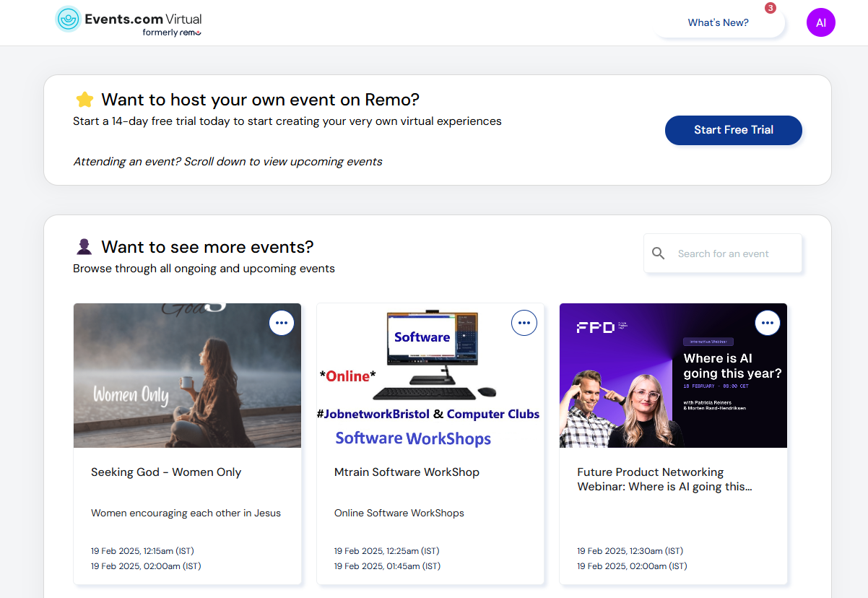Screen dimensions: 868x598
Task: Click the 'Online Software WorkShops' description
Action: point(399,513)
